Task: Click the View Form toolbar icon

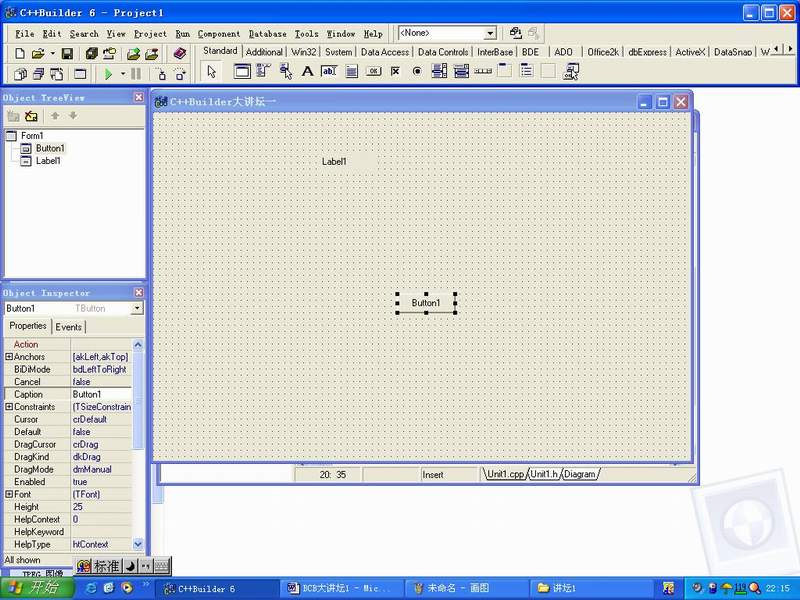Action: point(38,74)
